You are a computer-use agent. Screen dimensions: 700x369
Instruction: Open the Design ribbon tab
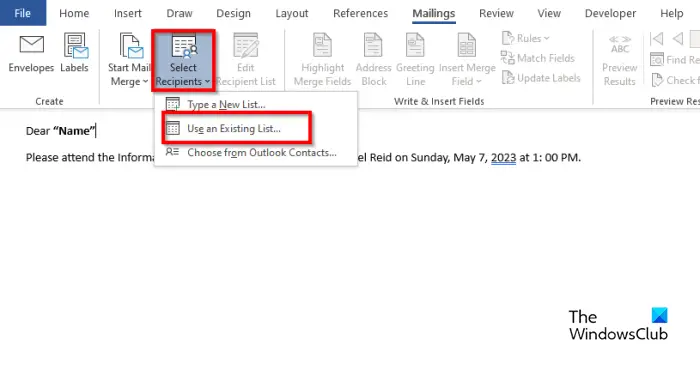pyautogui.click(x=233, y=13)
